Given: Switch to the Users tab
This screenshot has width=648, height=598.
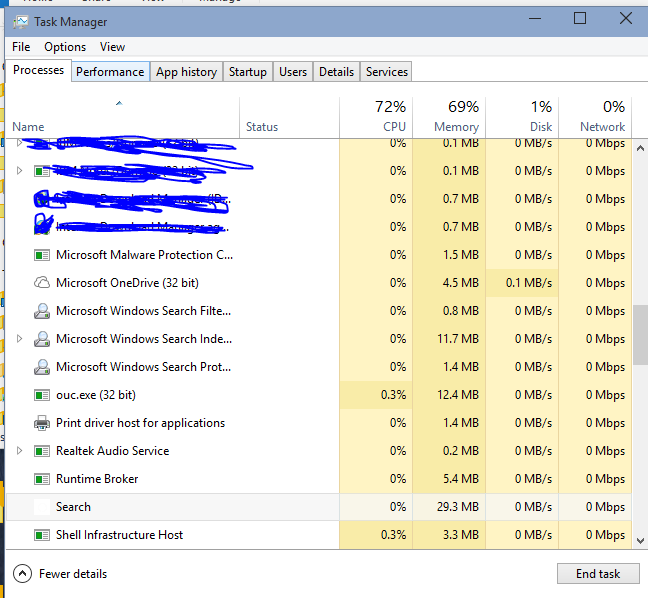Looking at the screenshot, I should click(293, 72).
